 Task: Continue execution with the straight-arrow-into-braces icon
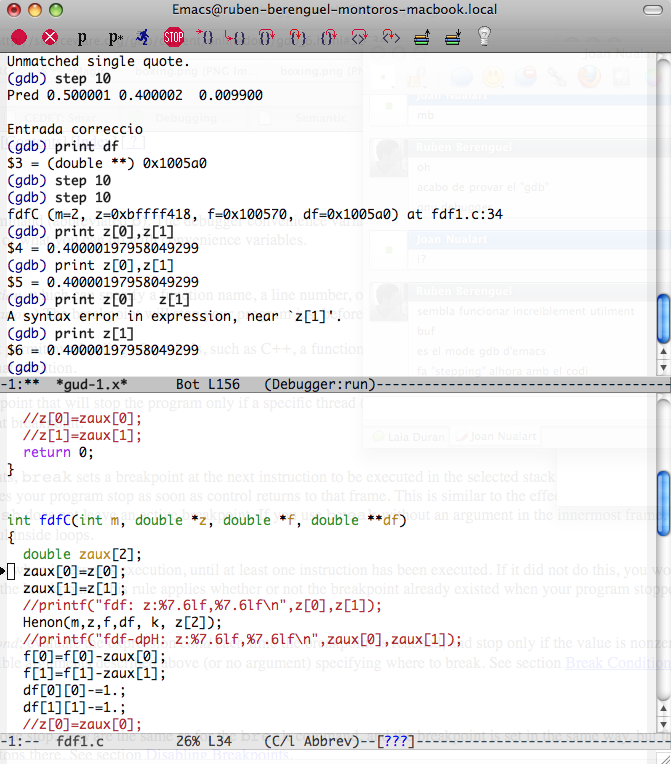coord(205,37)
